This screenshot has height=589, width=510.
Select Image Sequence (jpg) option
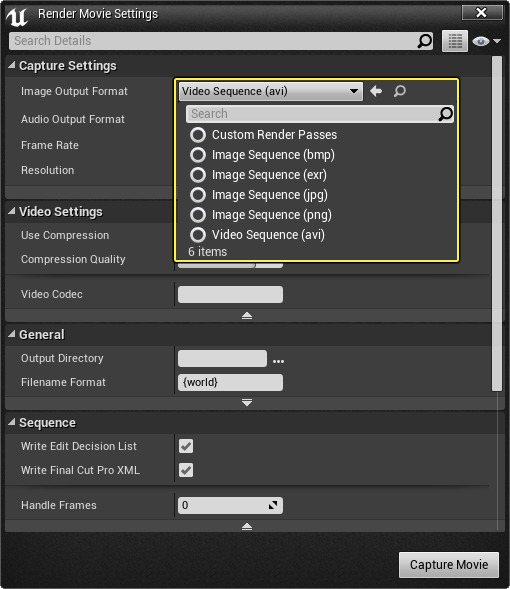coord(259,195)
